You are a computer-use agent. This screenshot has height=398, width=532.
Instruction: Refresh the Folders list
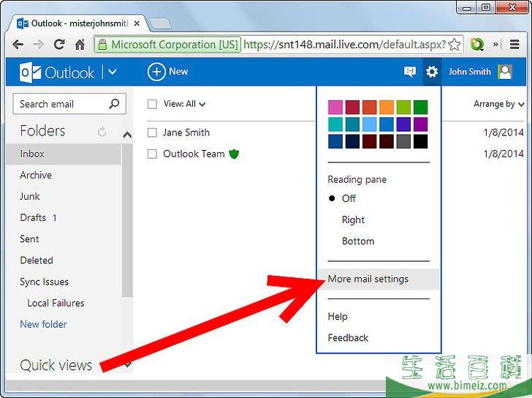click(102, 132)
